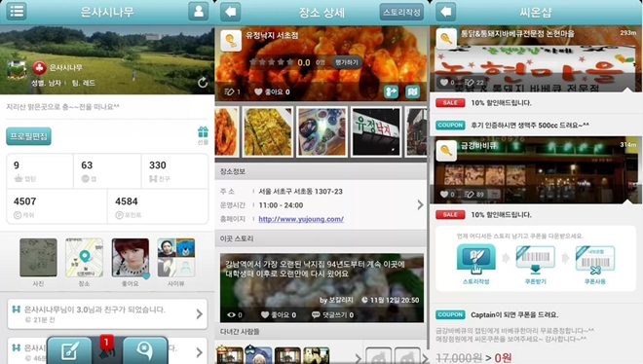The width and height of the screenshot is (643, 364).
Task: Open the 유정낙지 signboard photo thumbnail
Action: (x=376, y=131)
